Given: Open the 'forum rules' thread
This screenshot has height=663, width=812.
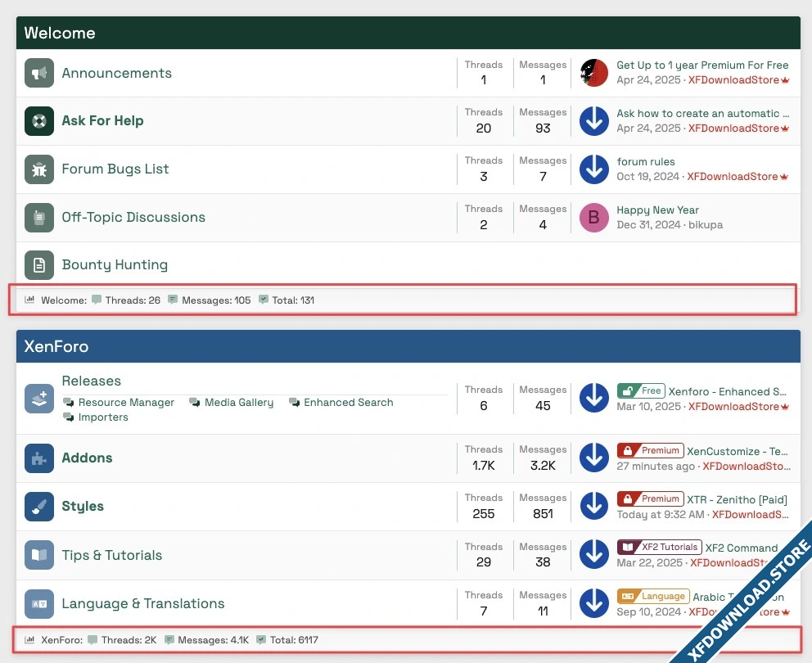Looking at the screenshot, I should pos(645,161).
